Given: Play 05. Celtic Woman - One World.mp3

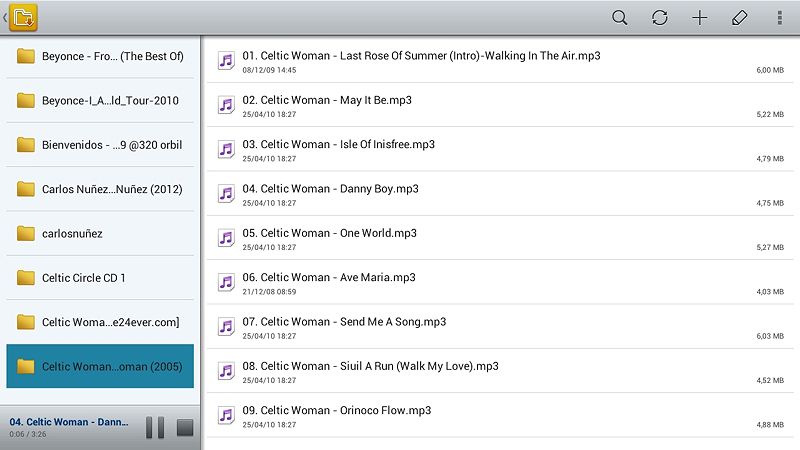Looking at the screenshot, I should click(500, 238).
